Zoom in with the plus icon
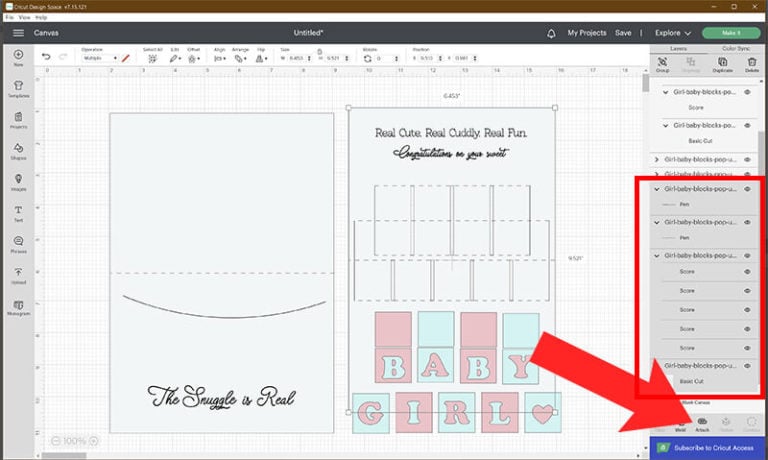This screenshot has width=768, height=460. point(94,441)
